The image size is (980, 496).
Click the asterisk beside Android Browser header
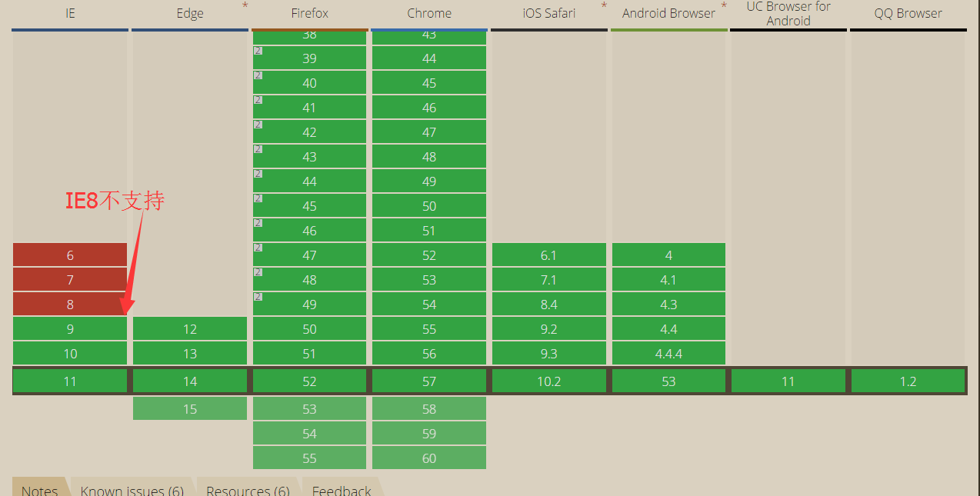tap(724, 6)
